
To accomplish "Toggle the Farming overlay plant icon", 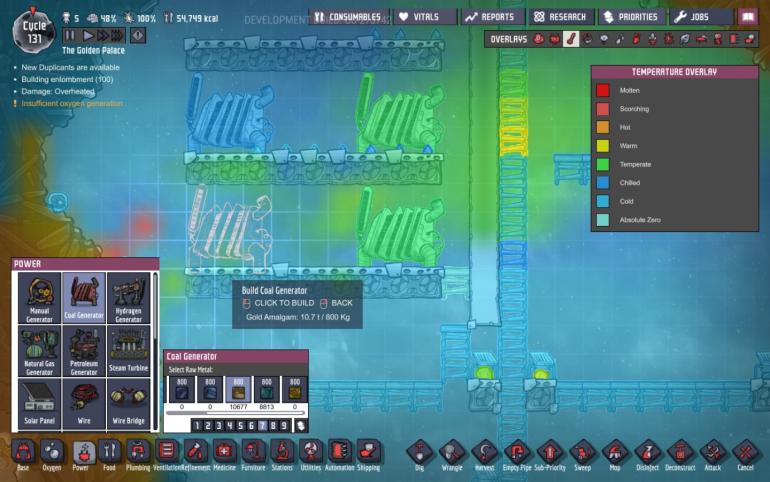I will (x=652, y=39).
